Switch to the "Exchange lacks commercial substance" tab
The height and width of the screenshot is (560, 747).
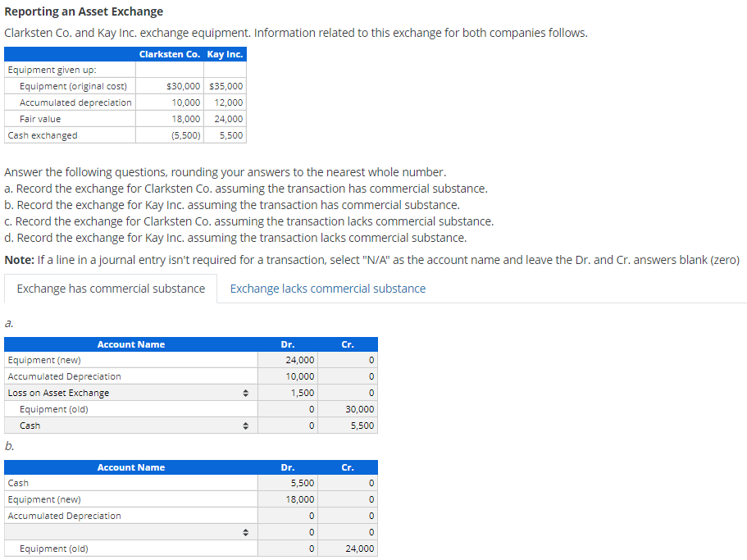click(326, 289)
